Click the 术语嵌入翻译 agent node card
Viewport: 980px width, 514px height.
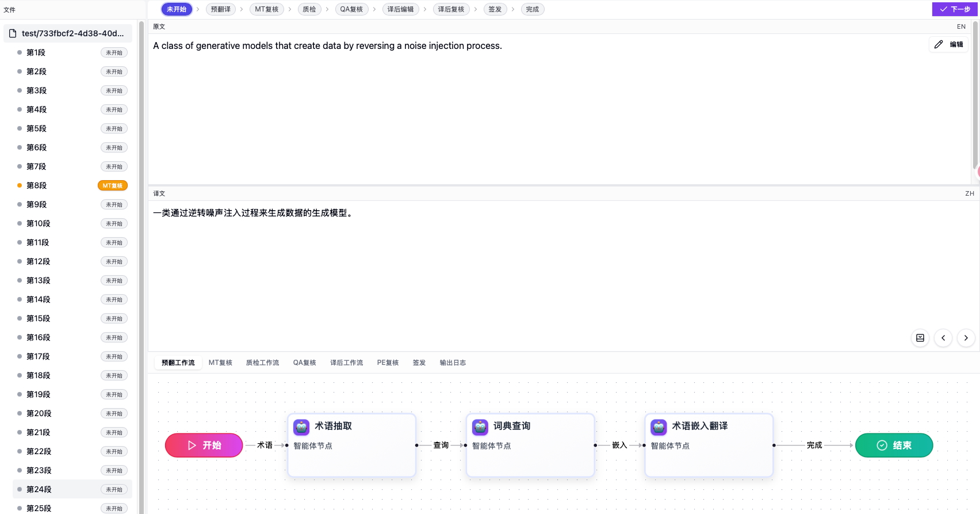tap(709, 445)
